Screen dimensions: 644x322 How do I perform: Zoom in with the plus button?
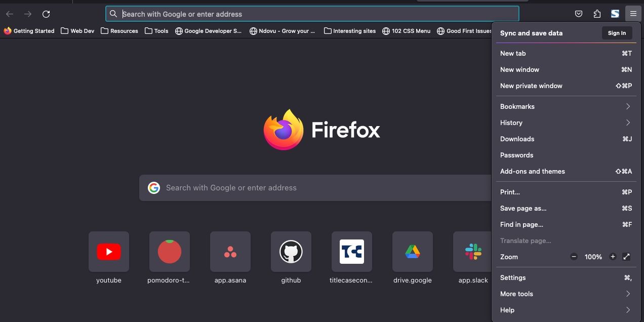613,257
